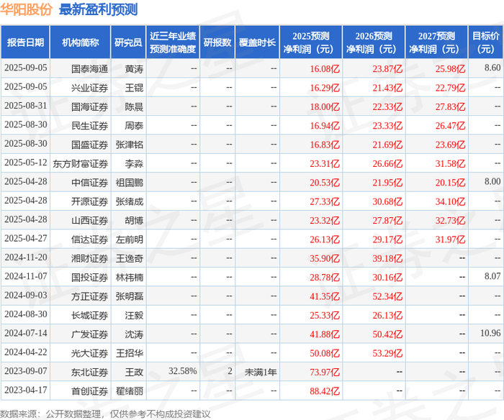This screenshot has width=504, height=420.
Task: Click the 52.34亿 2026 forecast
Action: tap(387, 296)
